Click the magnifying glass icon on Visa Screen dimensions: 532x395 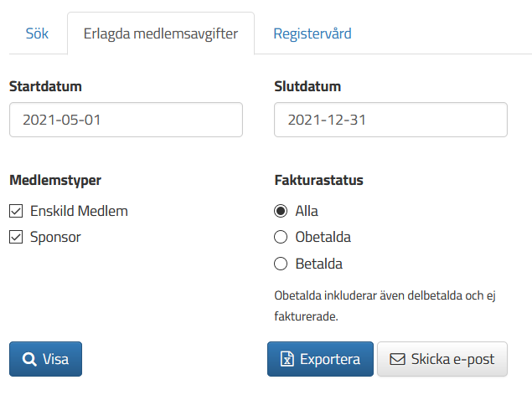pos(29,359)
